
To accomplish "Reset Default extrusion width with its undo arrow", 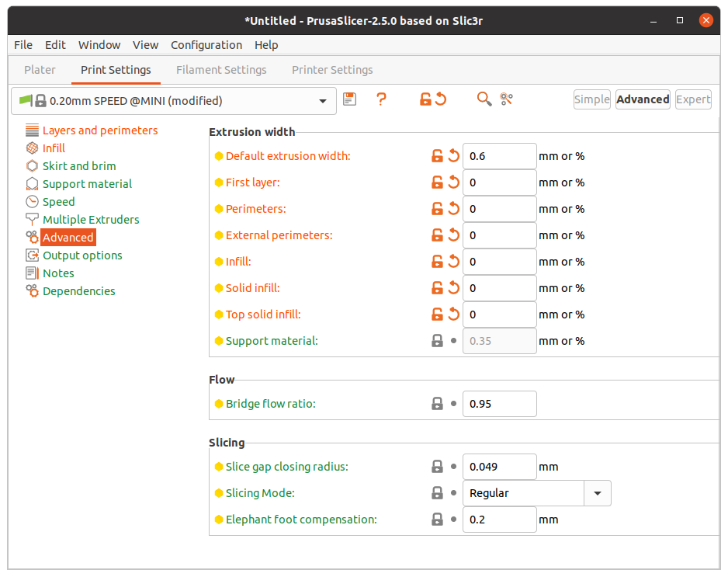I will (454, 156).
